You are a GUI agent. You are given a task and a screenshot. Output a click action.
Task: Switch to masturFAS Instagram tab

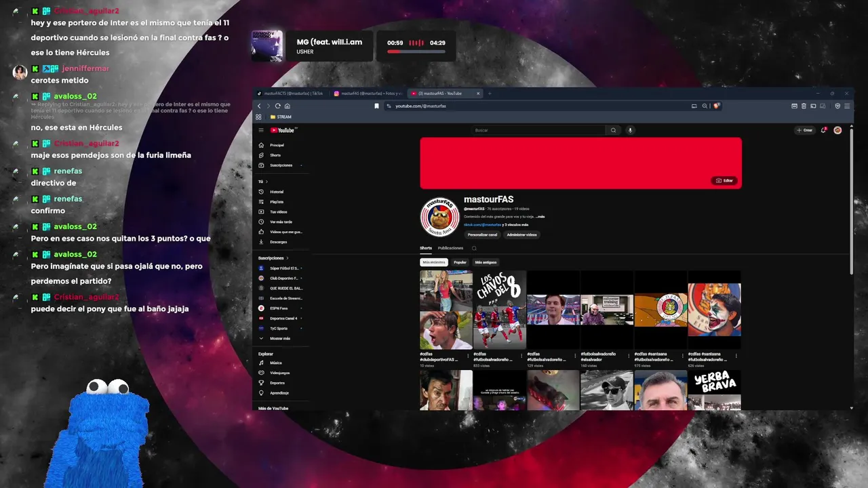[368, 94]
